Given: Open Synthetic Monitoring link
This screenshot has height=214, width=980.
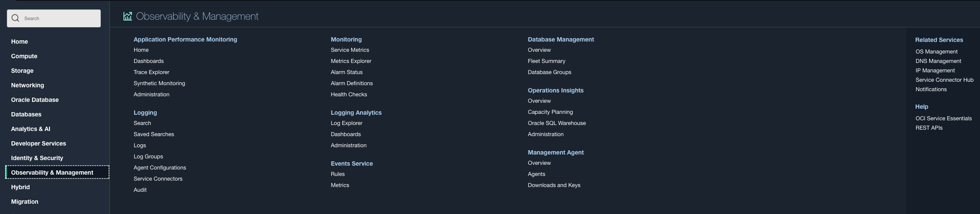Looking at the screenshot, I should (x=159, y=83).
